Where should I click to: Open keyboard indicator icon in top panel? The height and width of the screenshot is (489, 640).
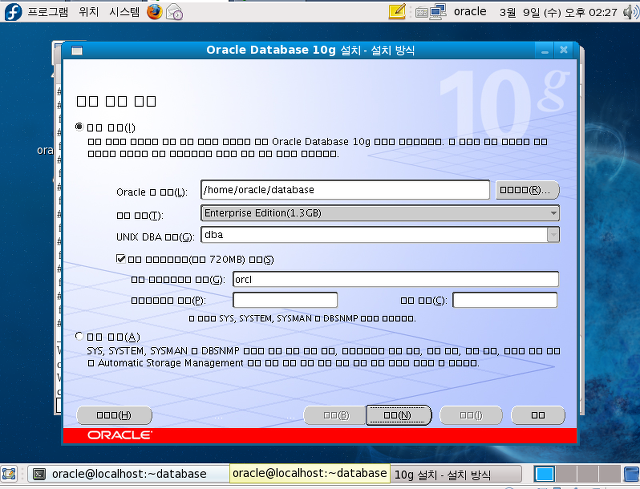tap(421, 13)
